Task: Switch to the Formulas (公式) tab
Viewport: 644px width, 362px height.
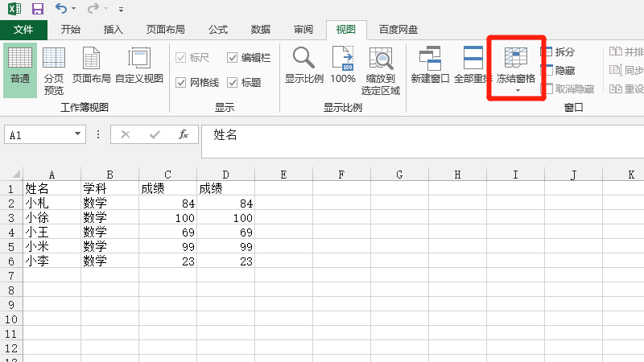Action: (218, 30)
